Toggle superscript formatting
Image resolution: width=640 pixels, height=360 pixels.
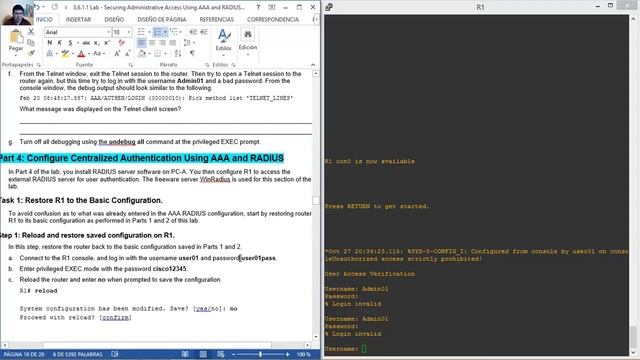click(x=107, y=42)
